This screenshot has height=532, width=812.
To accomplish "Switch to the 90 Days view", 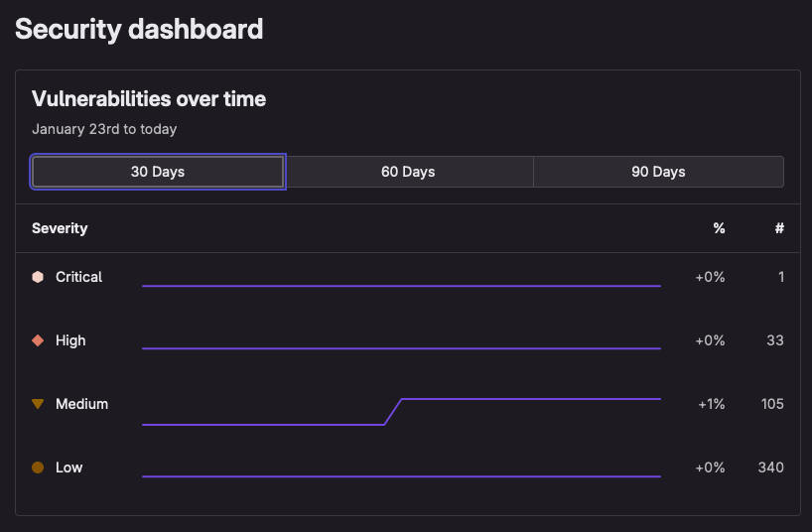I will click(x=658, y=172).
